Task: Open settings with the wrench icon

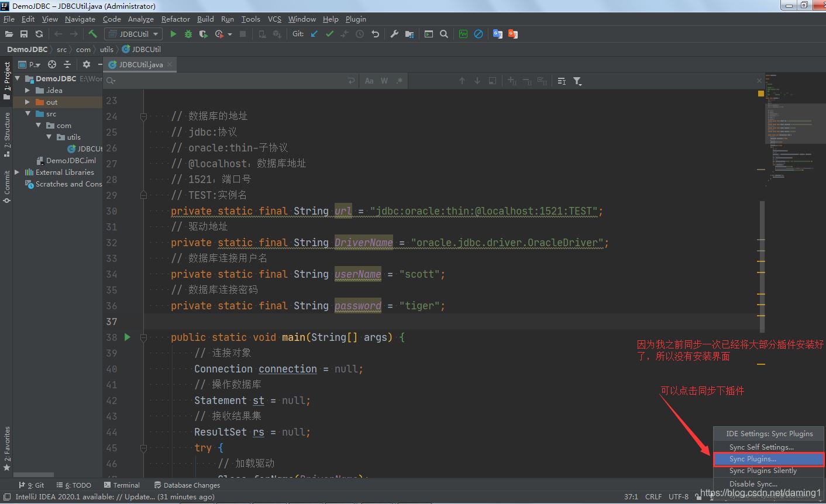Action: (394, 34)
